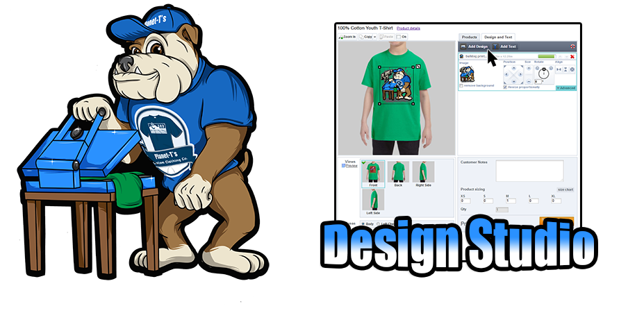Image resolution: width=644 pixels, height=313 pixels.
Task: Select the Body radio button
Action: [363, 224]
